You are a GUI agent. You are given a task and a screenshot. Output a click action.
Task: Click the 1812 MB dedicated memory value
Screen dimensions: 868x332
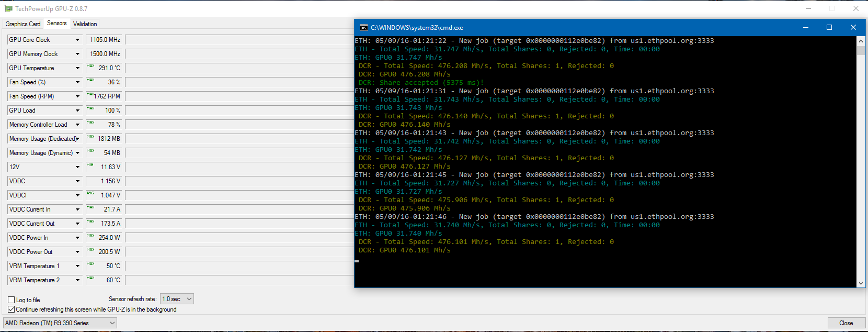click(x=104, y=139)
